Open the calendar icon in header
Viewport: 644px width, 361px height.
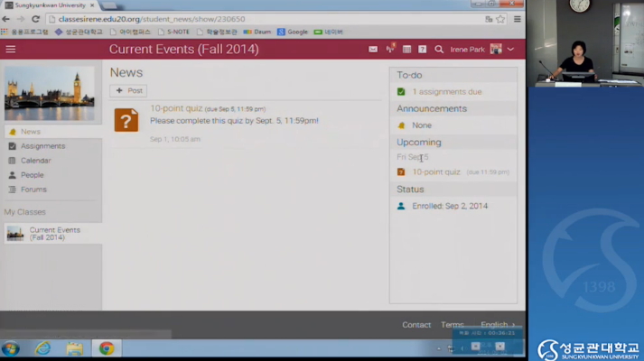click(x=406, y=49)
